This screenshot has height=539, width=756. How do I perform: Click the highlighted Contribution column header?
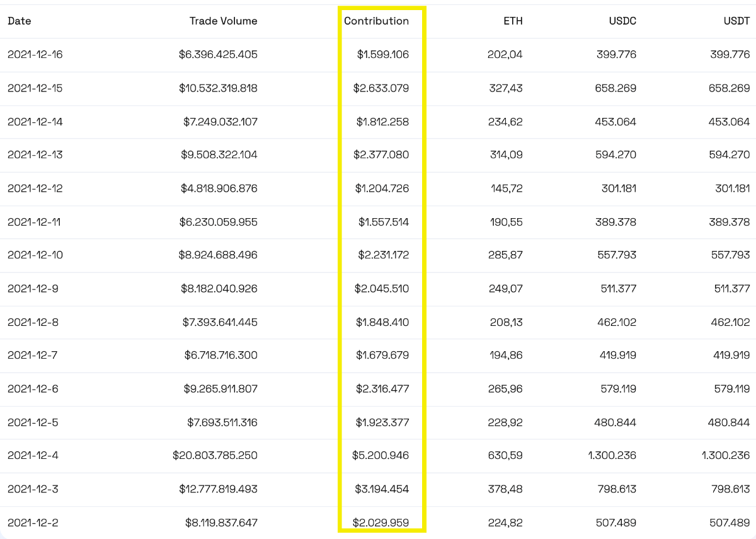pos(376,21)
